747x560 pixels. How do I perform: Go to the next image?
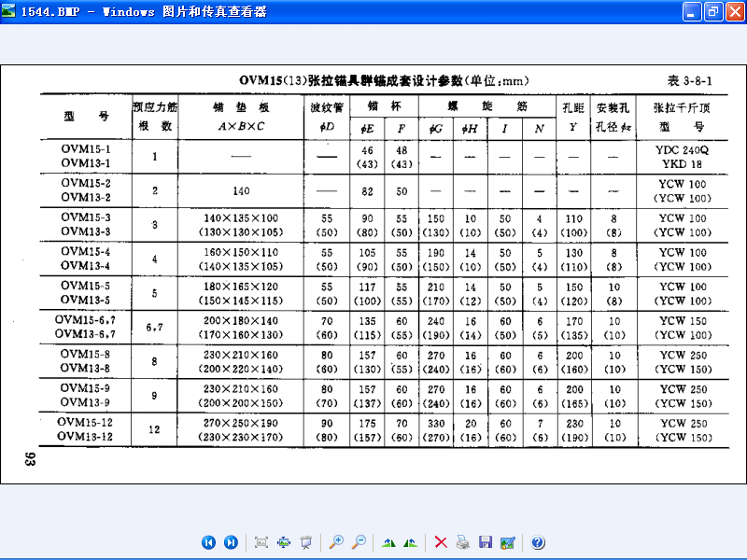pos(231,542)
